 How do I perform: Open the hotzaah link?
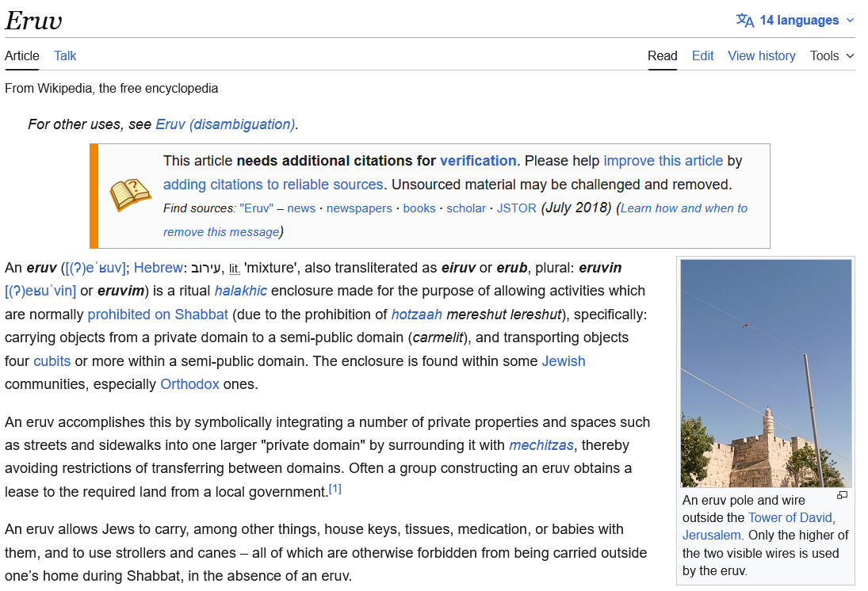pos(416,315)
